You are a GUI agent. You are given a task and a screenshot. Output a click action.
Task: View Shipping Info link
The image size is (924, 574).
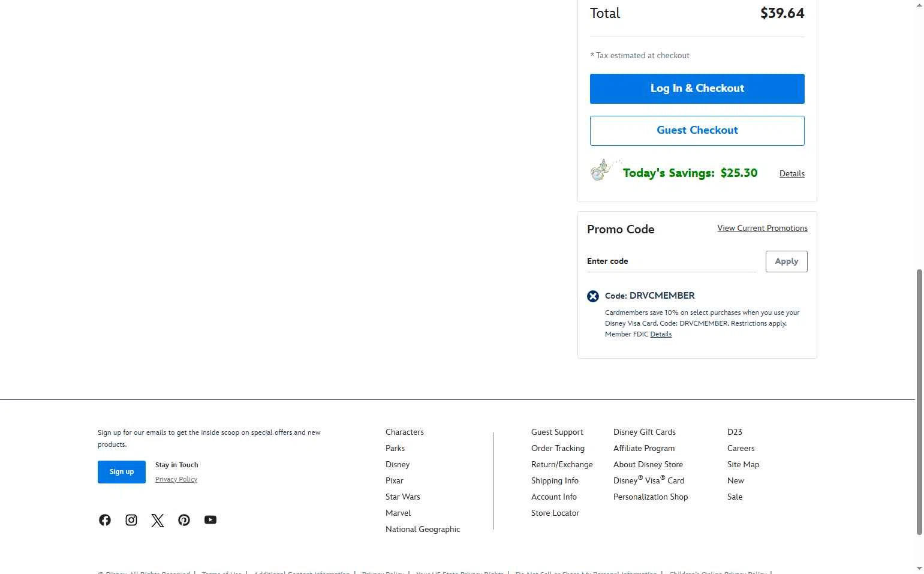555,481
